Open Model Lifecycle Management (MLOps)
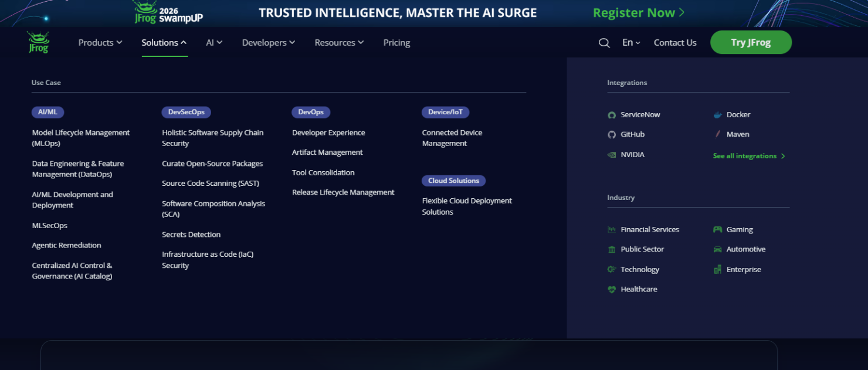Image resolution: width=868 pixels, height=370 pixels. pos(81,138)
